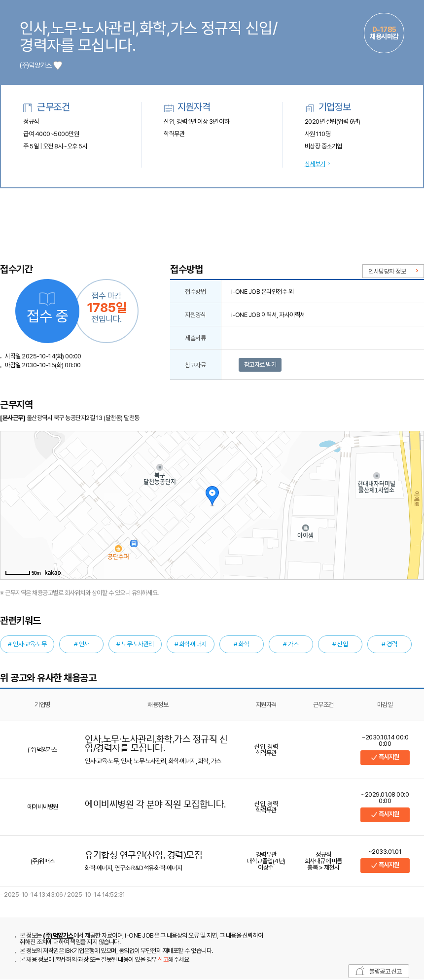
Task: Click the 에이비씨병원 company name cell
Action: coord(42,807)
